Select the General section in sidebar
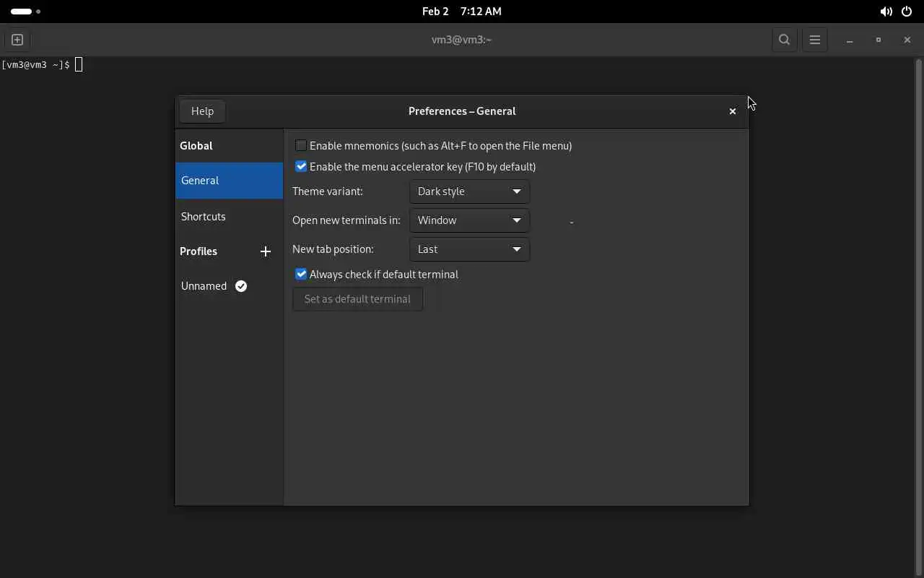Viewport: 924px width, 578px height. (229, 181)
